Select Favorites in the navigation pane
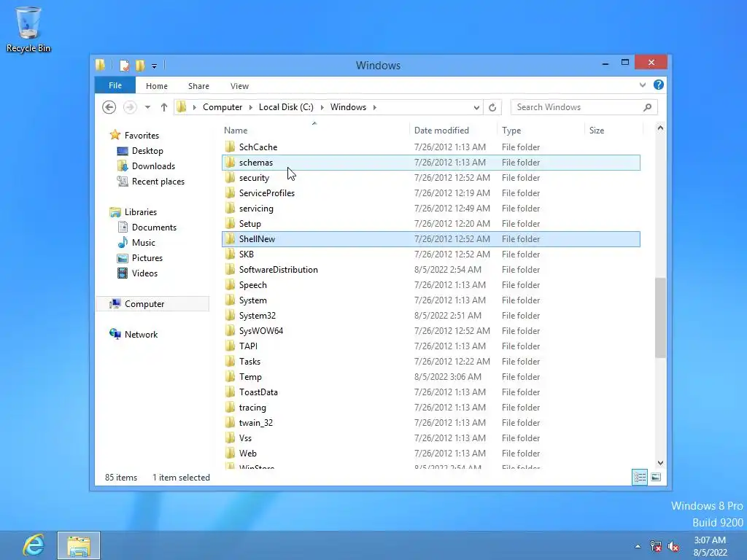This screenshot has width=747, height=560. click(142, 135)
